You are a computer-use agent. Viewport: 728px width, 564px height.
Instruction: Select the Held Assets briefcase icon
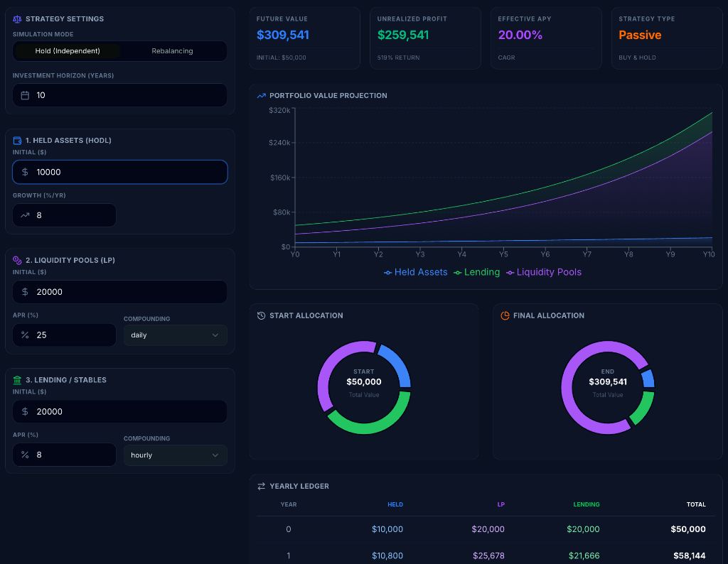[x=18, y=140]
